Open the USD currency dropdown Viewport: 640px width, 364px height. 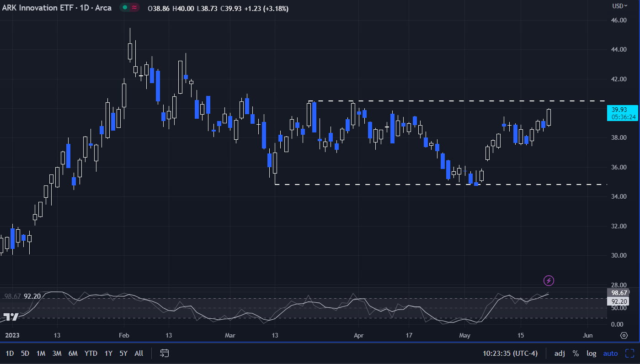(x=620, y=6)
